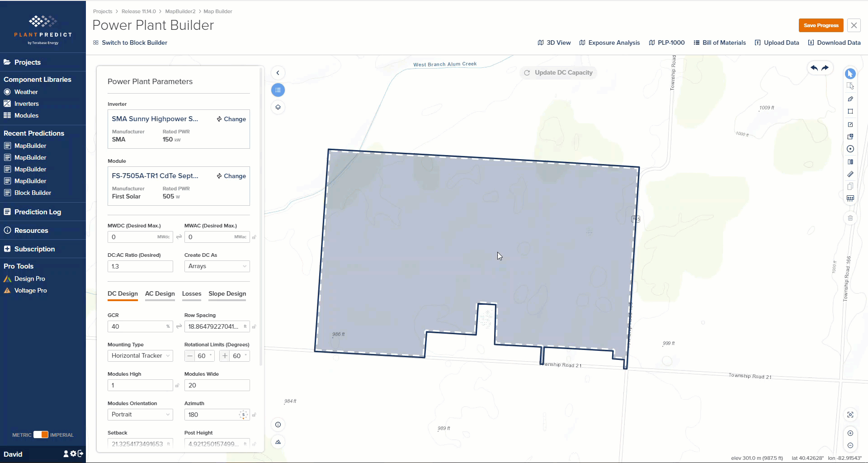Select the edit shape tool

click(850, 124)
